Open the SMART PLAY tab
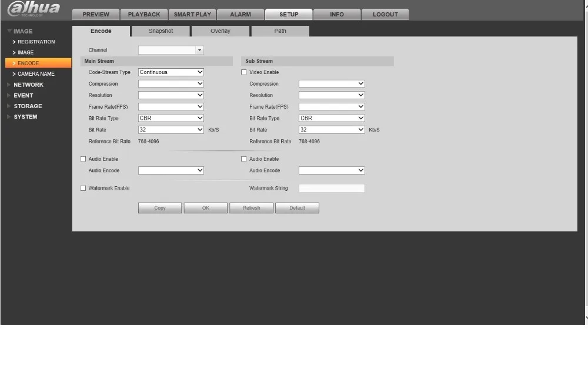 point(192,14)
